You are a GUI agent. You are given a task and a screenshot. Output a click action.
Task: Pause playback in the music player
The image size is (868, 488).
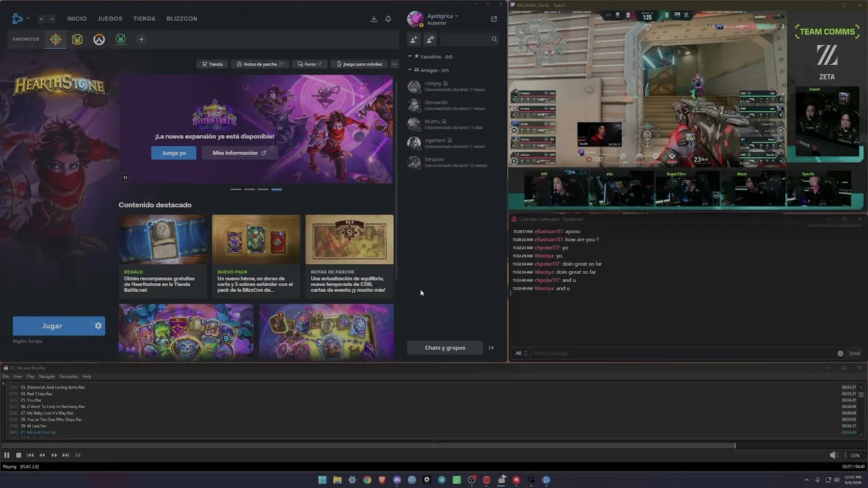pyautogui.click(x=7, y=455)
